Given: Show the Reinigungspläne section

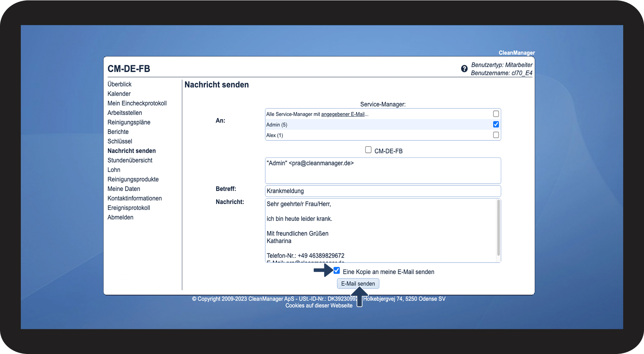Looking at the screenshot, I should point(129,122).
